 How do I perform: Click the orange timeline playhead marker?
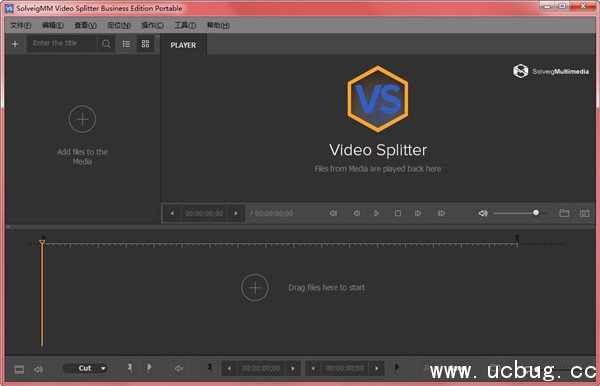click(42, 242)
